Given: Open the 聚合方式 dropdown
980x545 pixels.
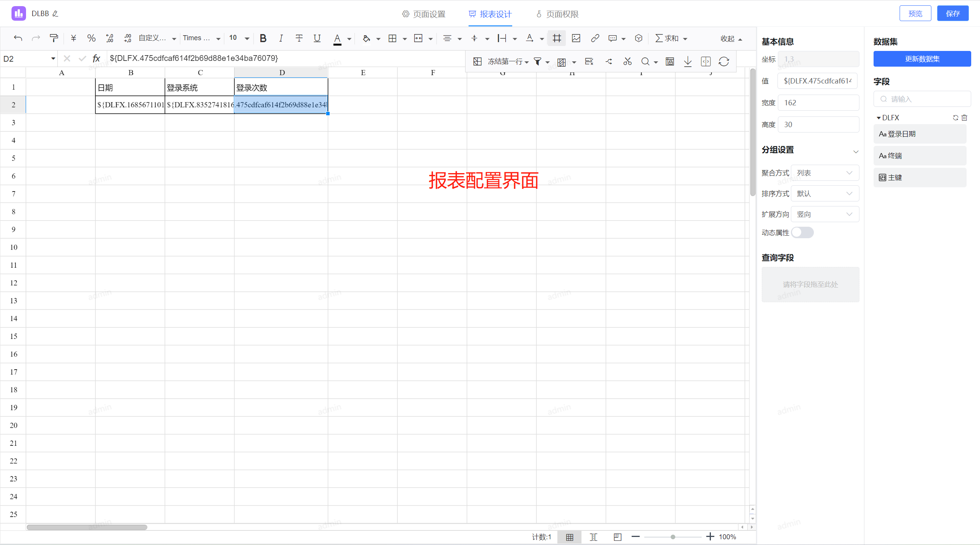Looking at the screenshot, I should [825, 173].
